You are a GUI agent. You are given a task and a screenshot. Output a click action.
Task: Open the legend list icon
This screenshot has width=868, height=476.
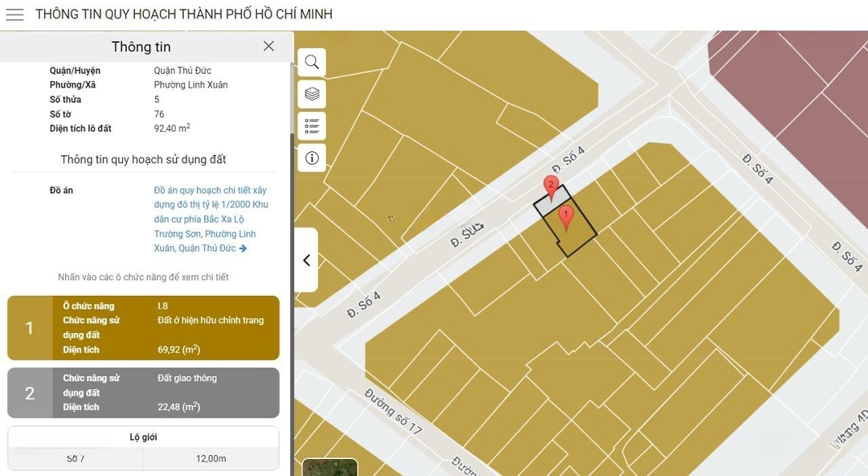point(312,126)
